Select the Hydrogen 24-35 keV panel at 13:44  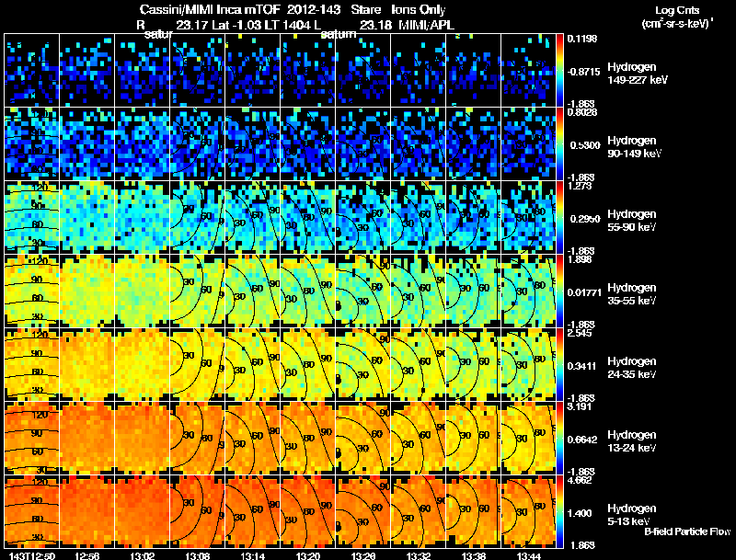tap(528, 364)
